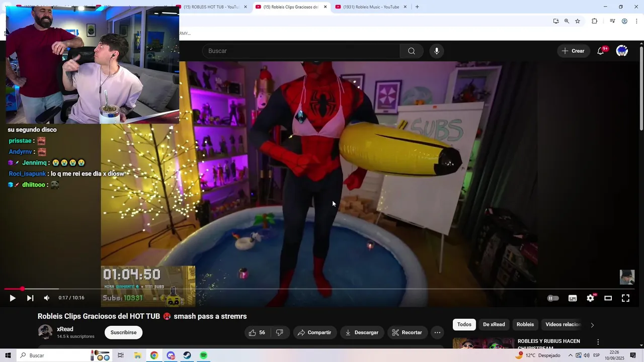Mute the video volume speaker icon
This screenshot has width=644, height=362.
47,298
